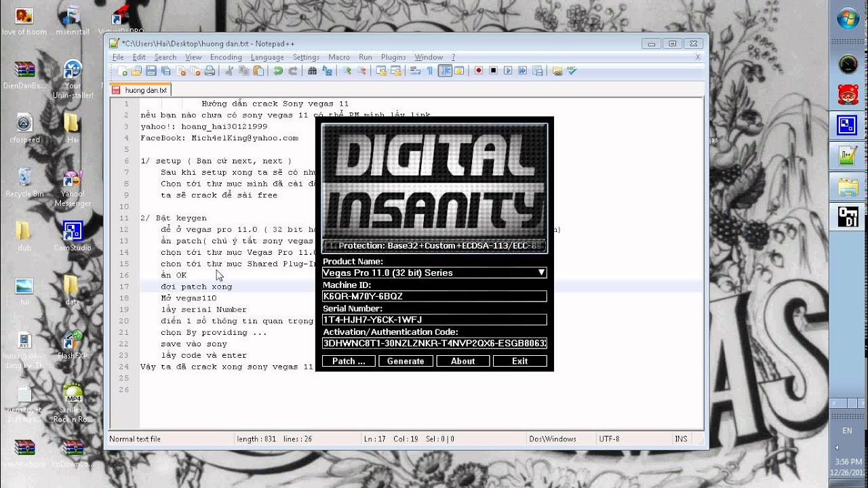Create a new document in the Notepad++ toolbar

click(x=123, y=70)
